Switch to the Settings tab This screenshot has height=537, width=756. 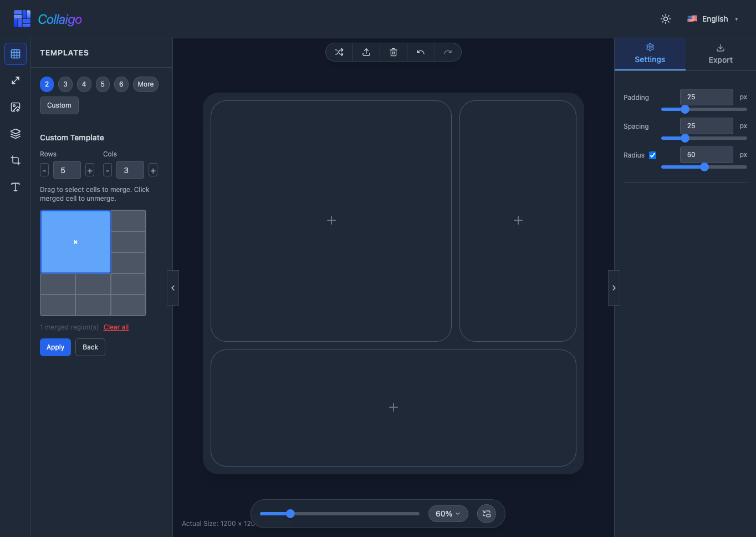pos(650,54)
